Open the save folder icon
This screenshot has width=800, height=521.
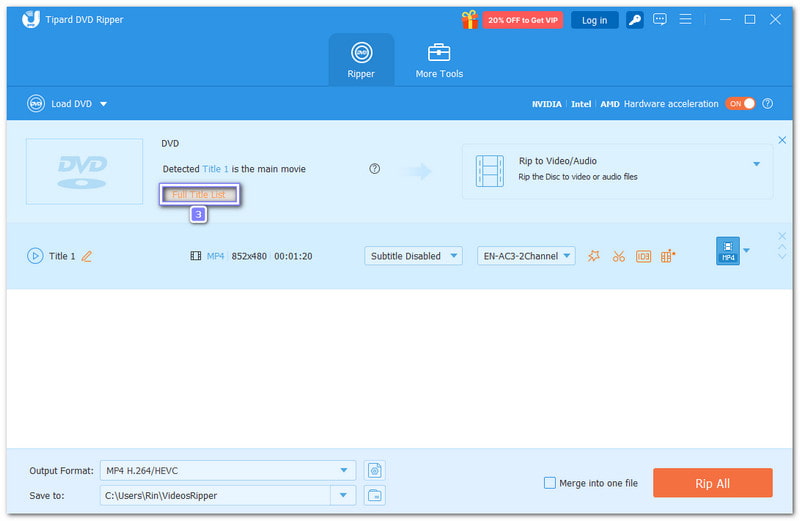point(375,495)
